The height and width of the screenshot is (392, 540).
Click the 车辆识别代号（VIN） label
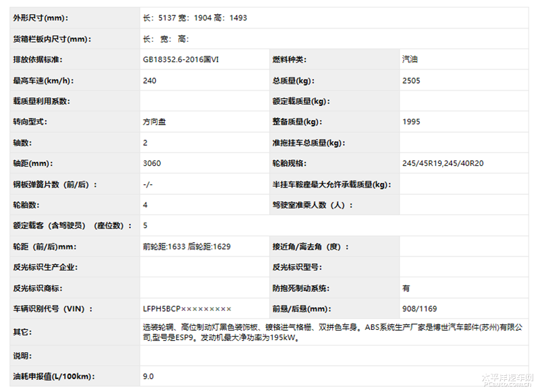pos(53,309)
